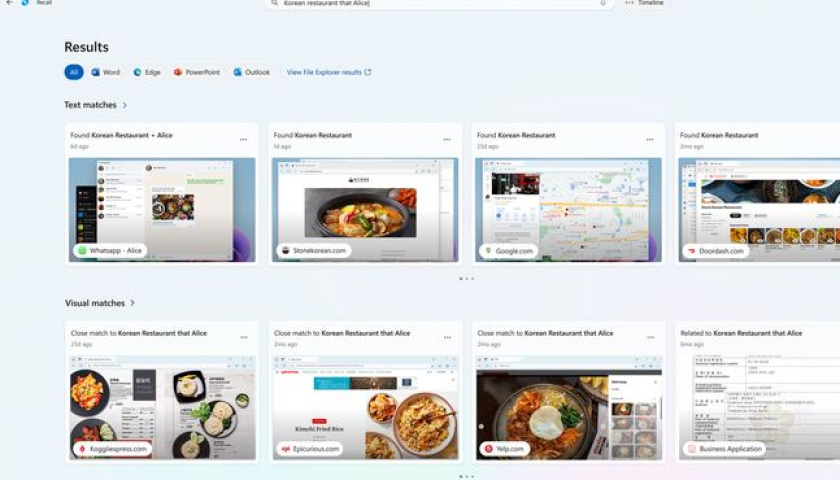840x480 pixels.
Task: Filter results by Edge
Action: click(146, 72)
